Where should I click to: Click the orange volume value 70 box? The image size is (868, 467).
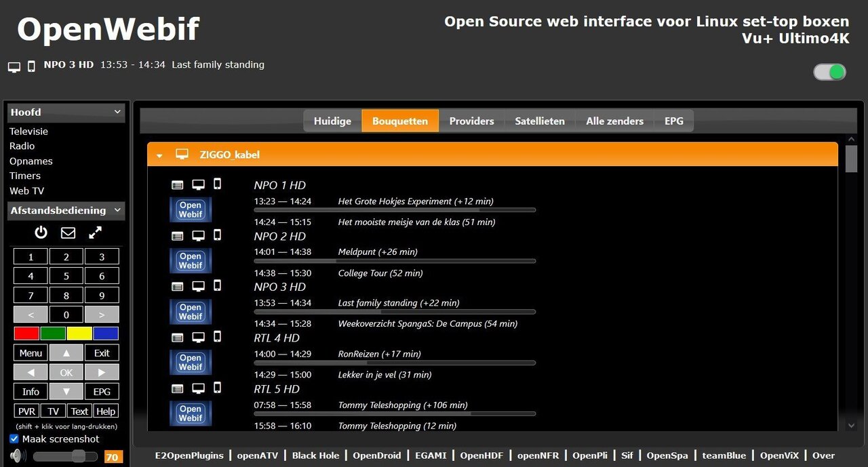click(x=113, y=458)
